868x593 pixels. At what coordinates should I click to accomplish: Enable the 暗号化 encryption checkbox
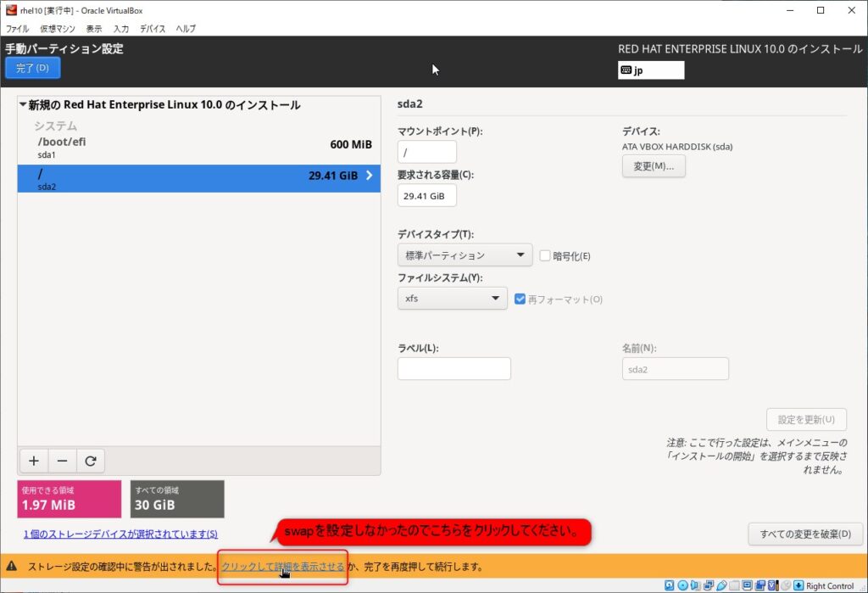pos(545,255)
